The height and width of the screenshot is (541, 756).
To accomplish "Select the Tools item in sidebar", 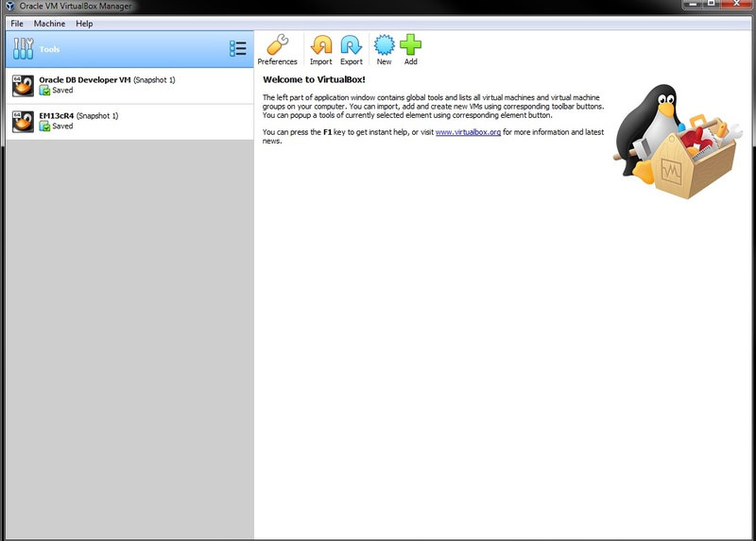I will point(129,49).
